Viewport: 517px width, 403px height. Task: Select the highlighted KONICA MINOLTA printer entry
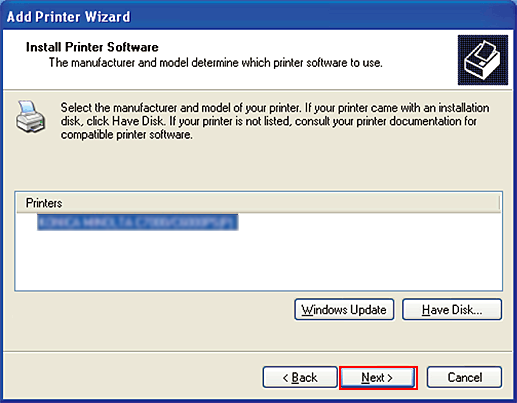tap(137, 222)
